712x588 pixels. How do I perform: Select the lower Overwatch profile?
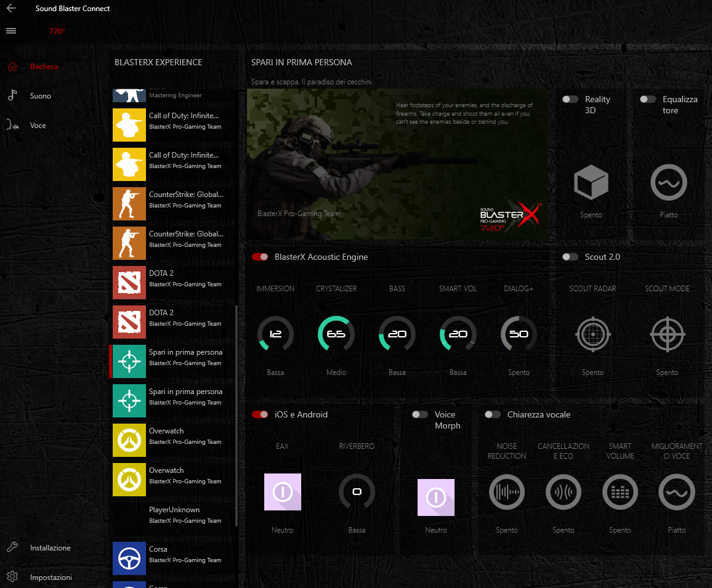173,480
